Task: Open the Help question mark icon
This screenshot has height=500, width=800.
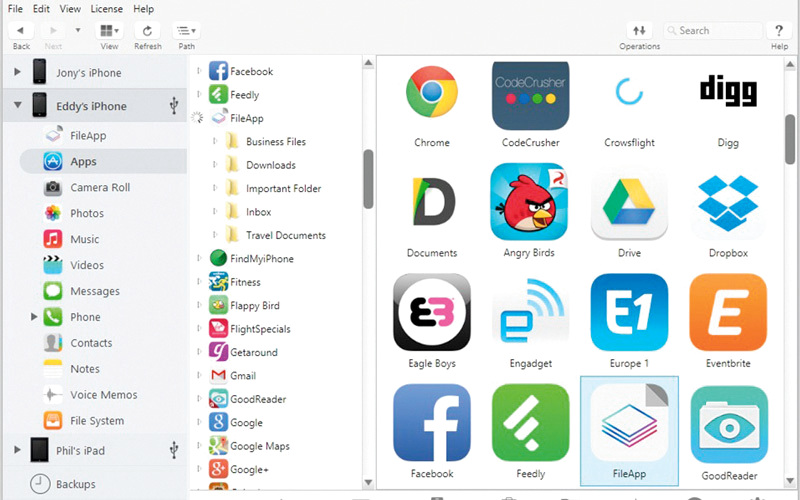Action: (779, 31)
